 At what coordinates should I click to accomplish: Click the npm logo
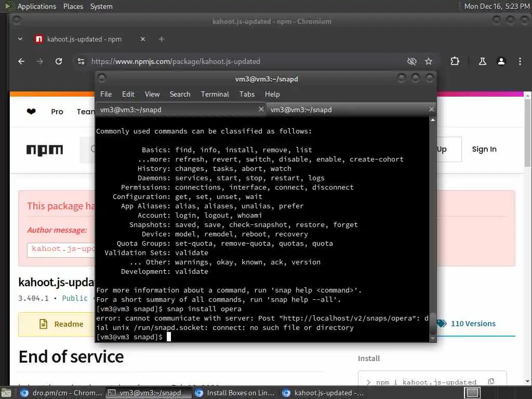coord(45,150)
